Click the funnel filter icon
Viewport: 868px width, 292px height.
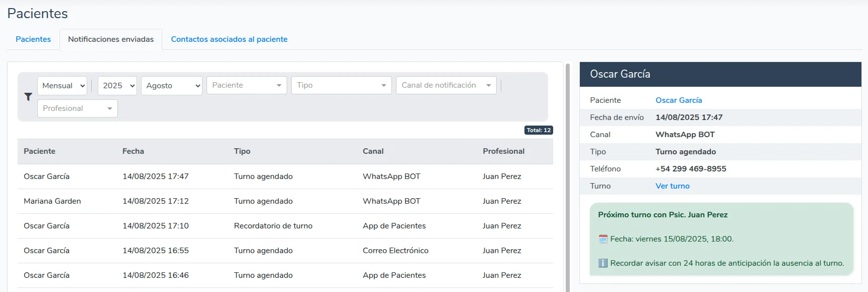click(28, 97)
